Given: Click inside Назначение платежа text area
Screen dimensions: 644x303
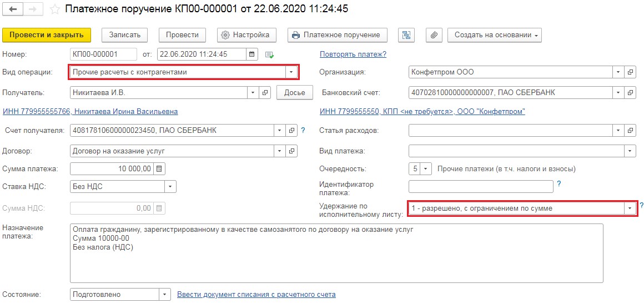Looking at the screenshot, I should [x=337, y=253].
